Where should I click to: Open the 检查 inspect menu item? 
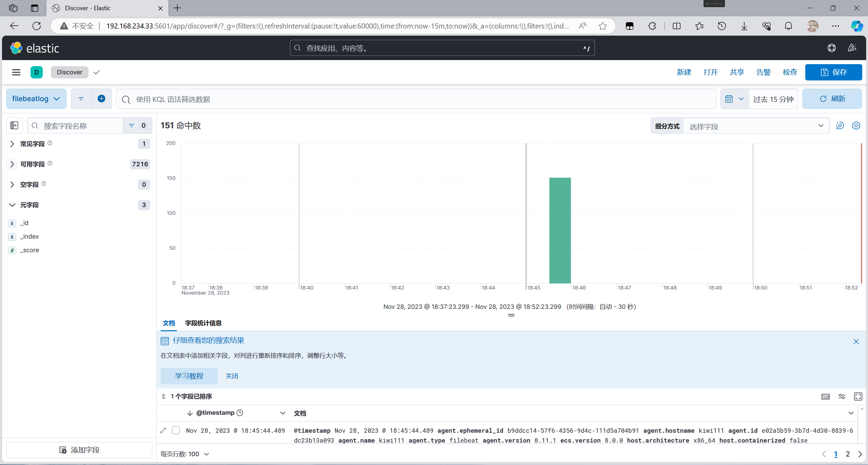(790, 72)
